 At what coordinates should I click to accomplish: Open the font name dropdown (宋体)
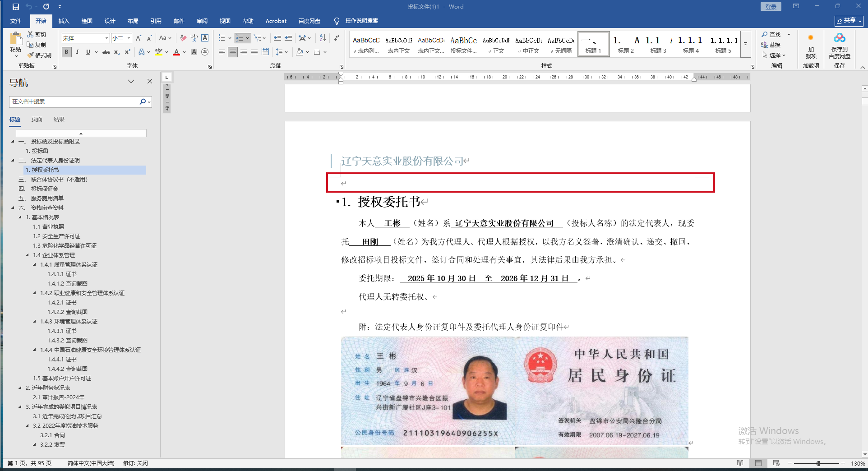coord(106,38)
